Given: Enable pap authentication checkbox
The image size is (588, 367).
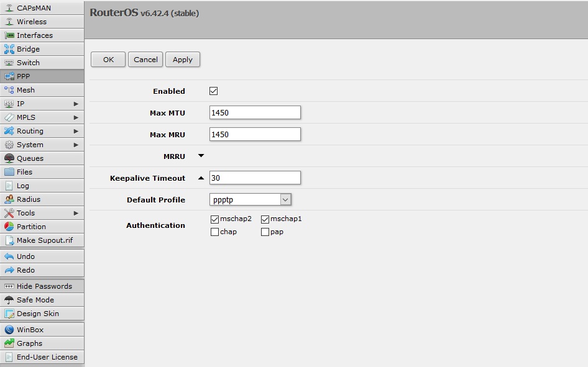Looking at the screenshot, I should 265,232.
